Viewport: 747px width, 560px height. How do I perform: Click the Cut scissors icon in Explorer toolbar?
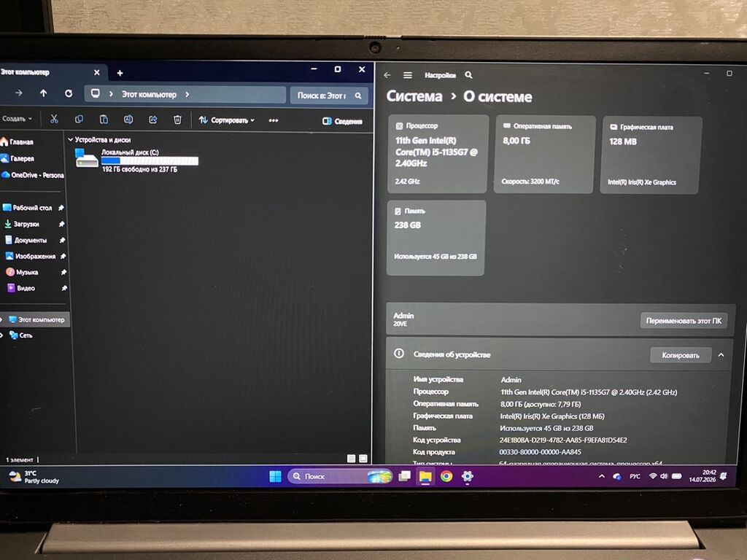tap(54, 119)
